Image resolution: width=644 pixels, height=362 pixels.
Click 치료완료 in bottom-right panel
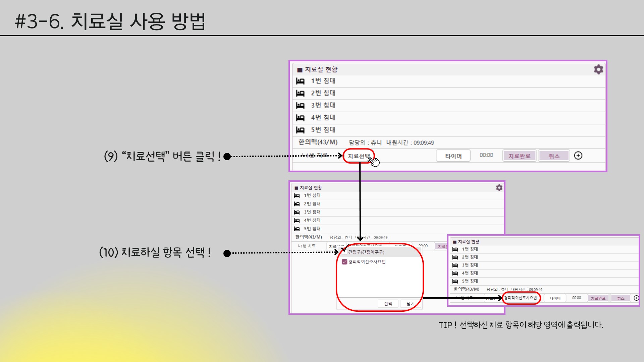click(598, 298)
